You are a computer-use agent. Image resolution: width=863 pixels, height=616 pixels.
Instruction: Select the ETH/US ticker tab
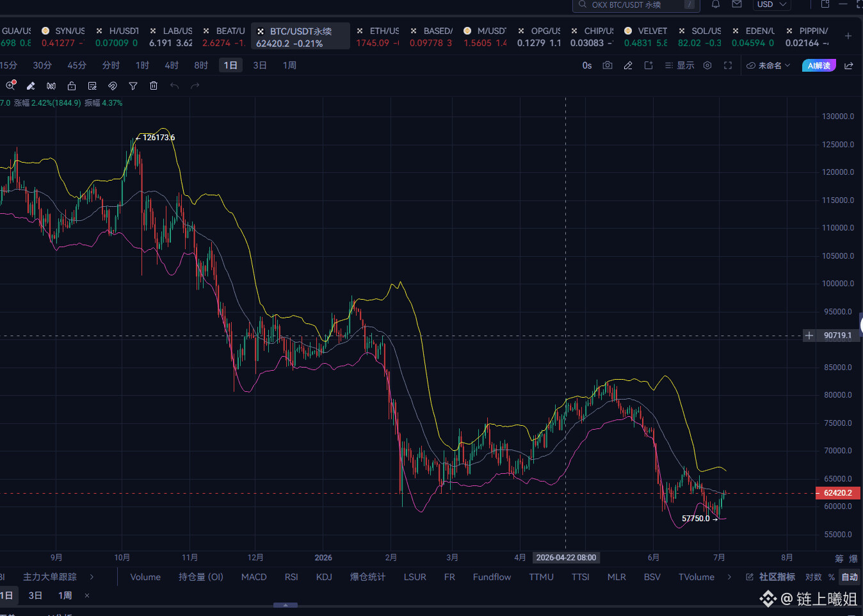[x=378, y=36]
